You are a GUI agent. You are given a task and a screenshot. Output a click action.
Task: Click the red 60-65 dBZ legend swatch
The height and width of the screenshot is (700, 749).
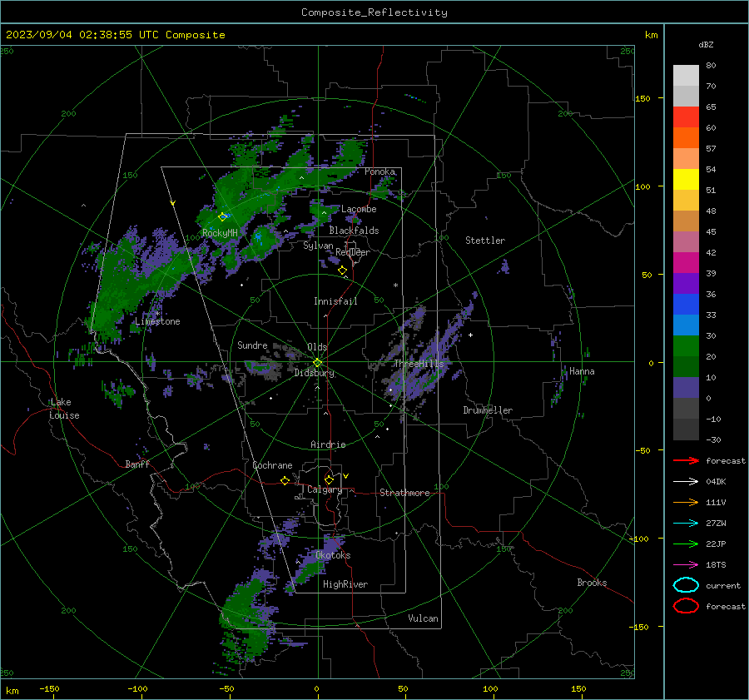[686, 117]
